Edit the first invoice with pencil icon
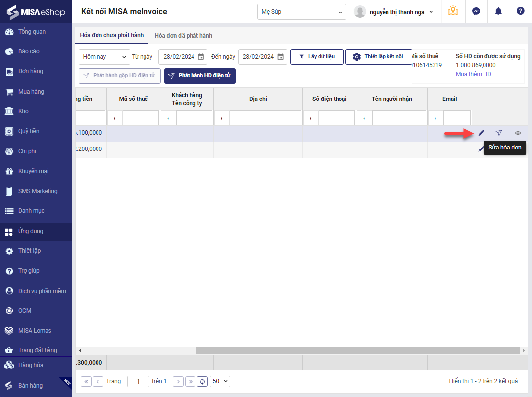Screen dimensions: 532x397 point(481,133)
